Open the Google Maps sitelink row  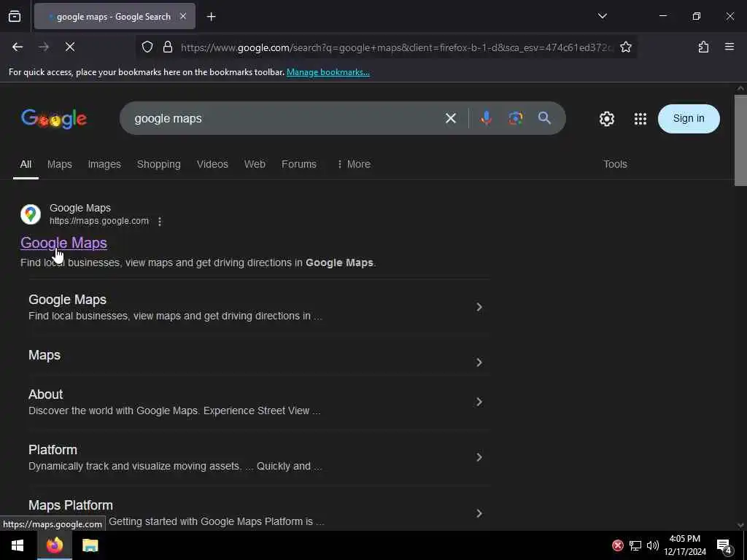tap(259, 307)
